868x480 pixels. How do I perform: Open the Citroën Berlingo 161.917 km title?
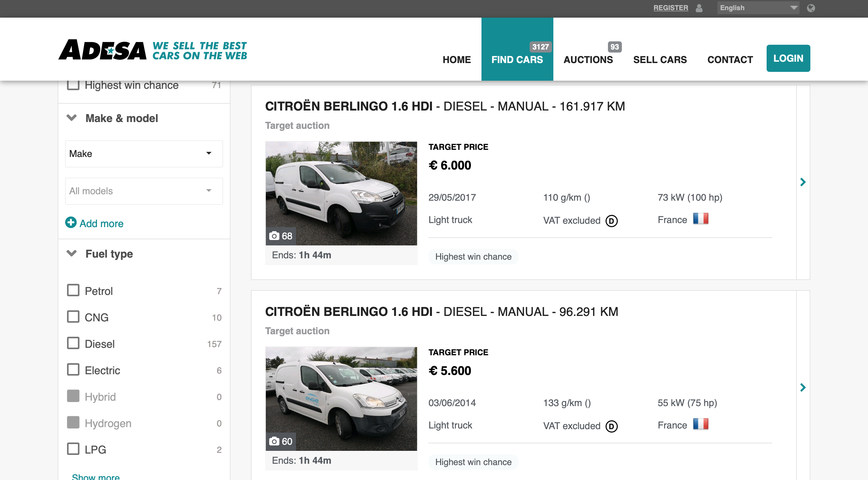(445, 106)
